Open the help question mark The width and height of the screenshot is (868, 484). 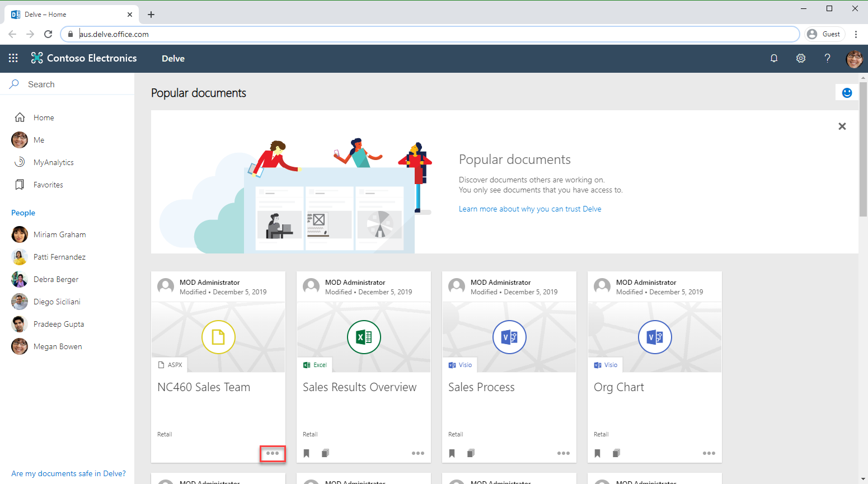pyautogui.click(x=827, y=58)
